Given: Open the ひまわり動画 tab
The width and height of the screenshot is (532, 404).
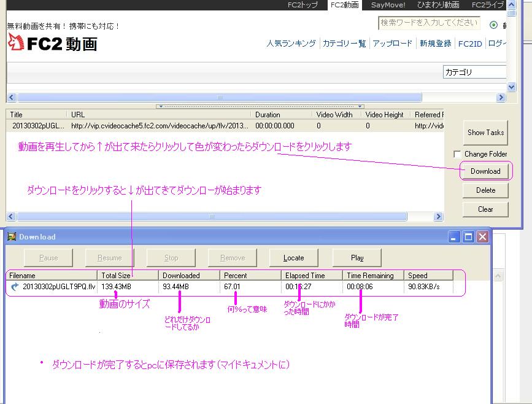Looking at the screenshot, I should (x=438, y=5).
